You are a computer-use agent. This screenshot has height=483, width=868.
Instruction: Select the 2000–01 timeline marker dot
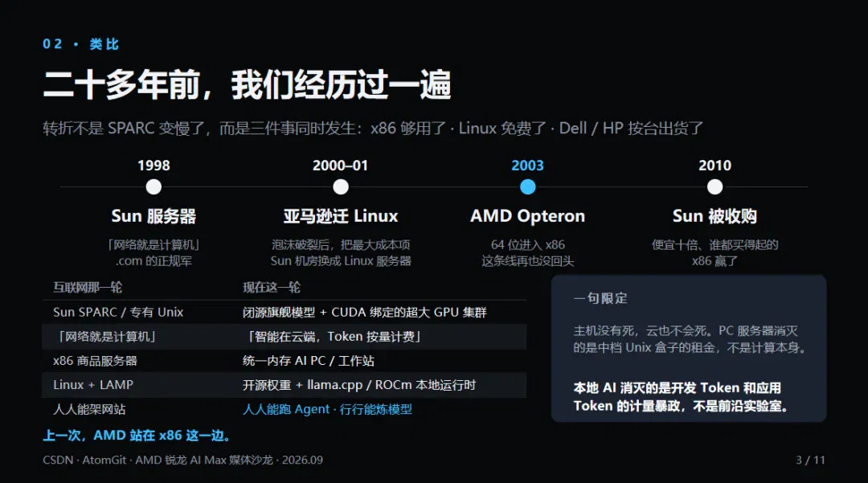(341, 187)
